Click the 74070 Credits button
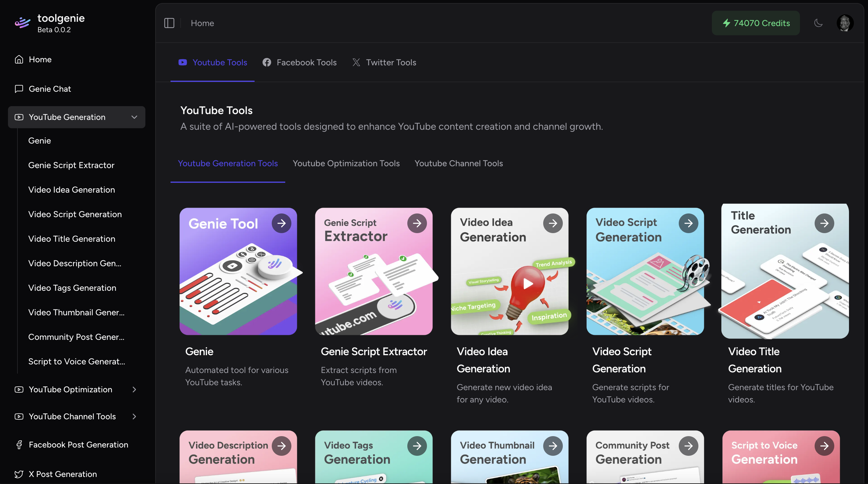 pyautogui.click(x=755, y=23)
